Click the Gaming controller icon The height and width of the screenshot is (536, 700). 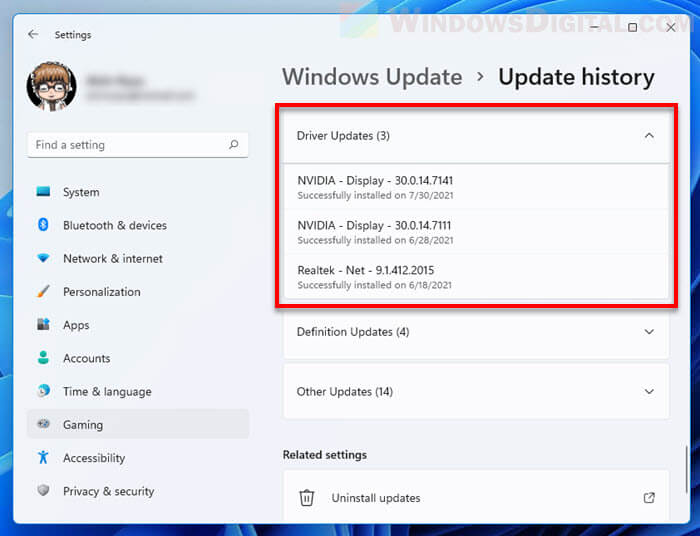tap(43, 424)
